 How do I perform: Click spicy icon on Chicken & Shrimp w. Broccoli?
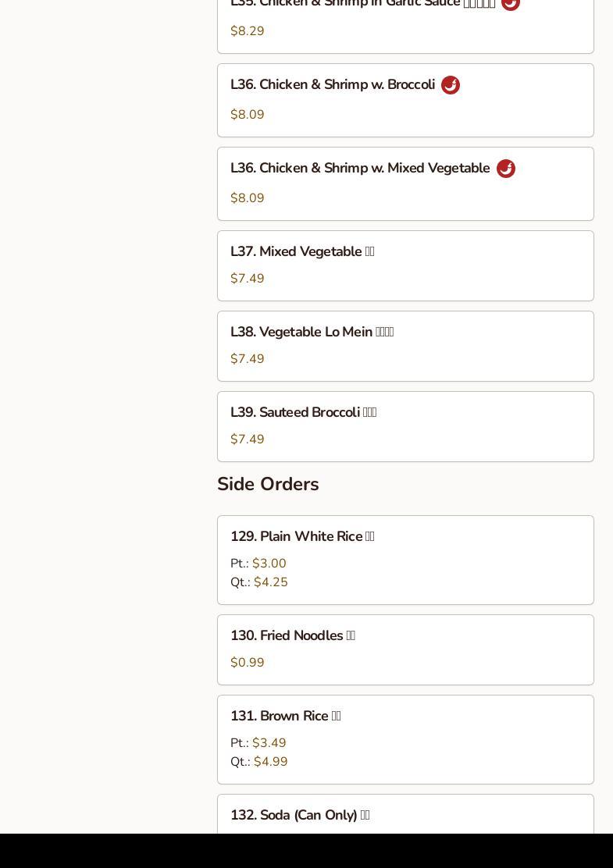coord(451,85)
